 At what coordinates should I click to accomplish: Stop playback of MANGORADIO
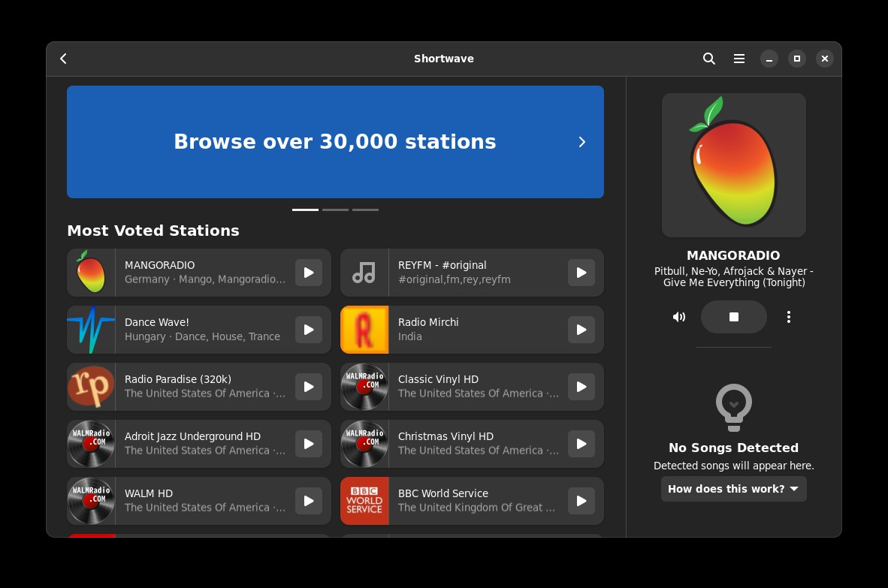734,317
